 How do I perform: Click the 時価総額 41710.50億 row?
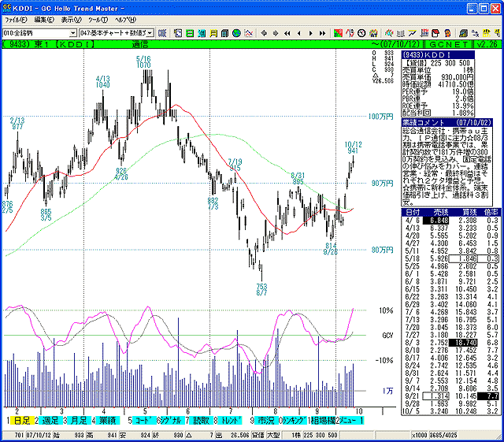[x=438, y=84]
